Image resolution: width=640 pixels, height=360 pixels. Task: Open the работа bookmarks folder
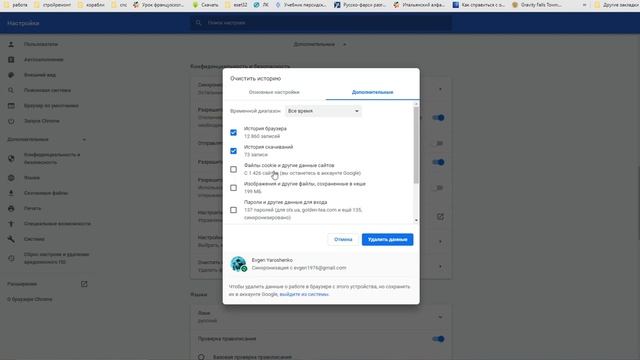16,5
